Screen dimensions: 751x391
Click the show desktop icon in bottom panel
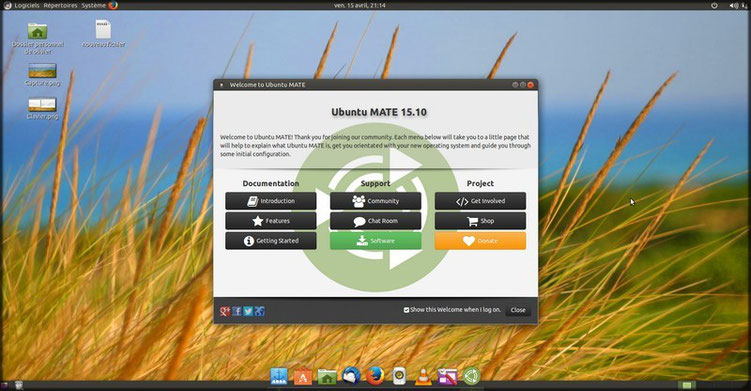click(x=4, y=385)
